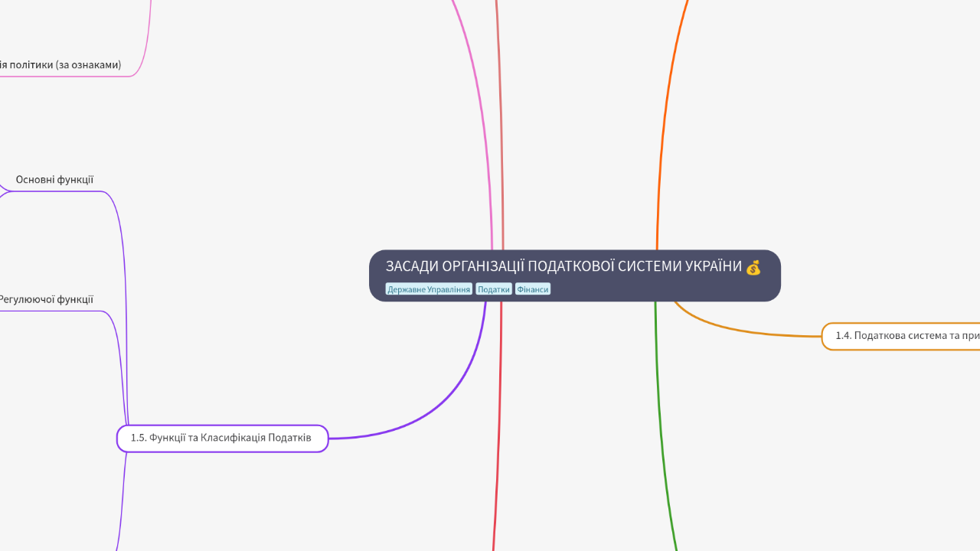Click the Фінанси tag

click(533, 289)
